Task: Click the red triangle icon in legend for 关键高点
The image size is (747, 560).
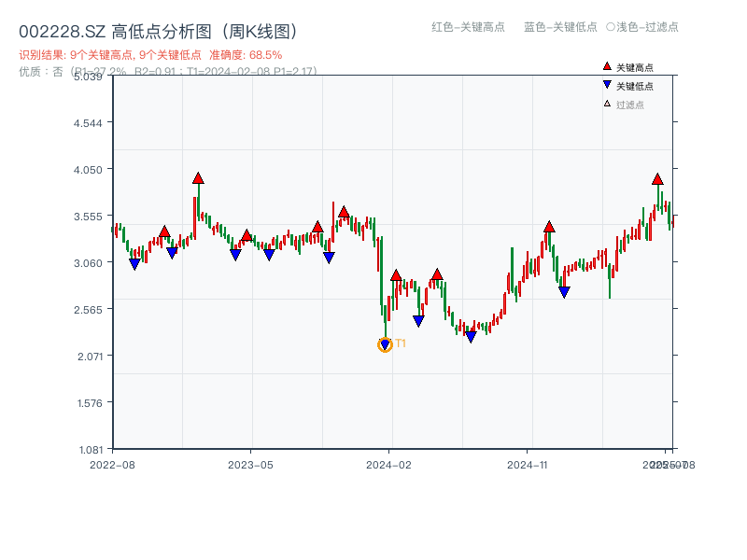Action: pyautogui.click(x=607, y=67)
